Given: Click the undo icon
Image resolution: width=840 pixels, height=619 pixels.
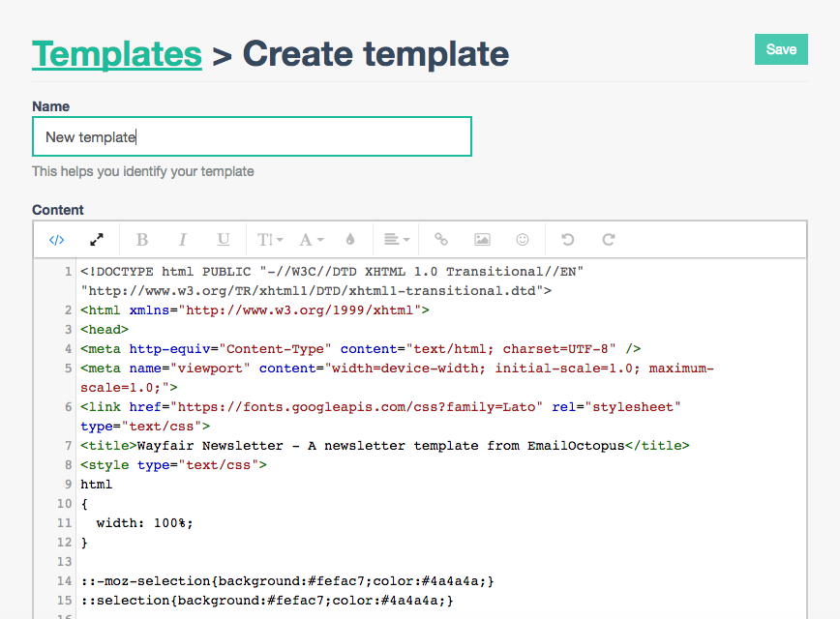Looking at the screenshot, I should coord(568,240).
